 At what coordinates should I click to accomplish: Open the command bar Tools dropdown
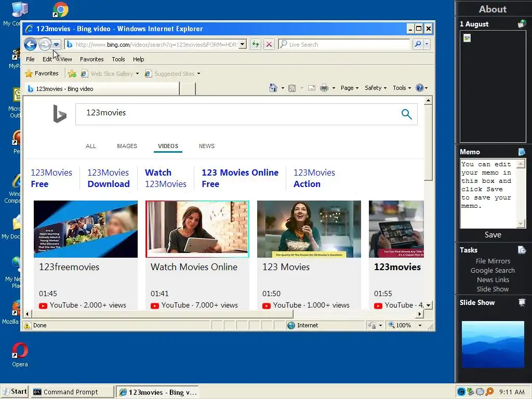pos(402,88)
